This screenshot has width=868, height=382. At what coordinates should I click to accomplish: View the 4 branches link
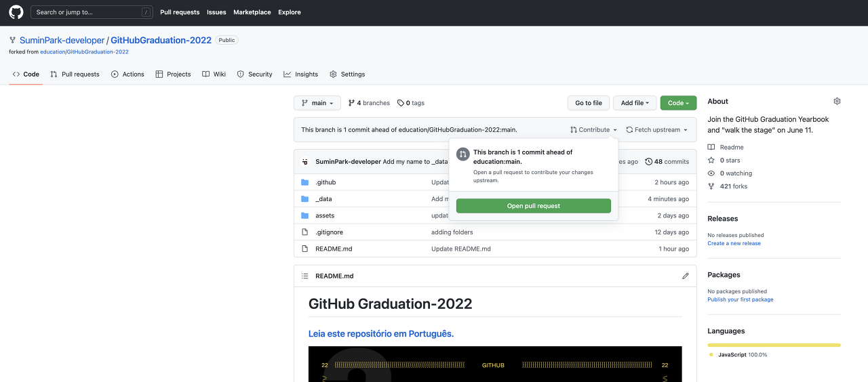[369, 103]
